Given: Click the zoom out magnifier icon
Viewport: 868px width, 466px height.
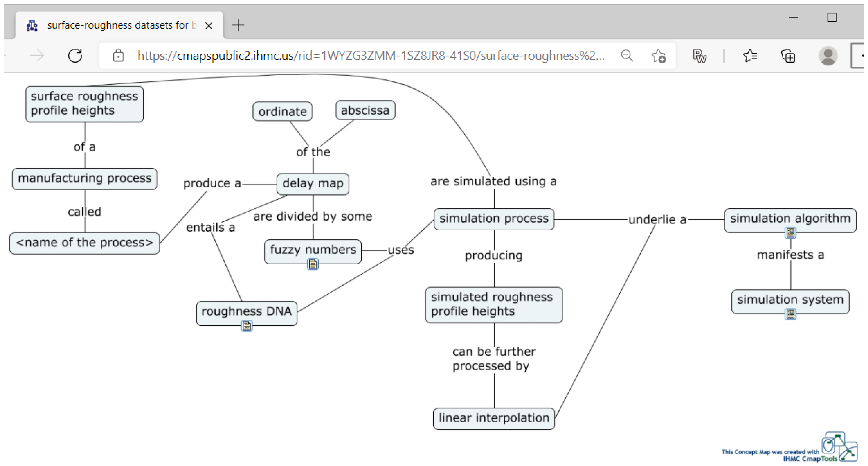Looking at the screenshot, I should (x=627, y=56).
